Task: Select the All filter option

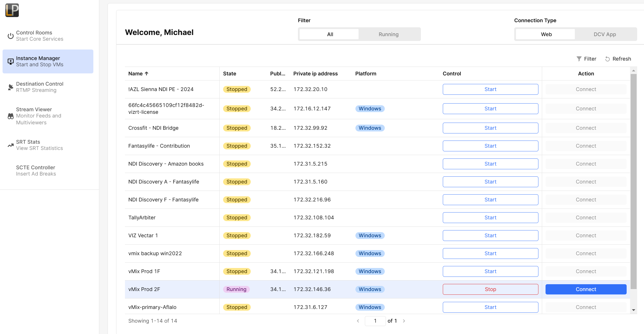Action: pos(330,34)
